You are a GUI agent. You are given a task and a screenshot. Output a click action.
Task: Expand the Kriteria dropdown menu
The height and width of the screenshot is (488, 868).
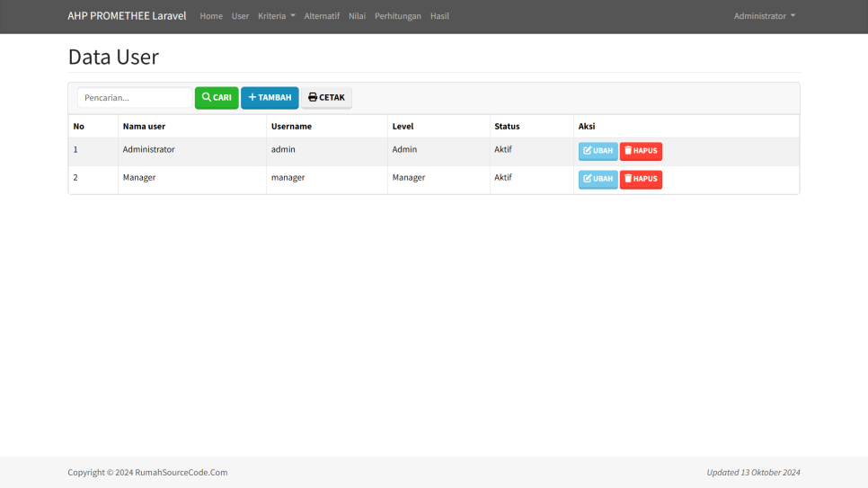(x=276, y=16)
